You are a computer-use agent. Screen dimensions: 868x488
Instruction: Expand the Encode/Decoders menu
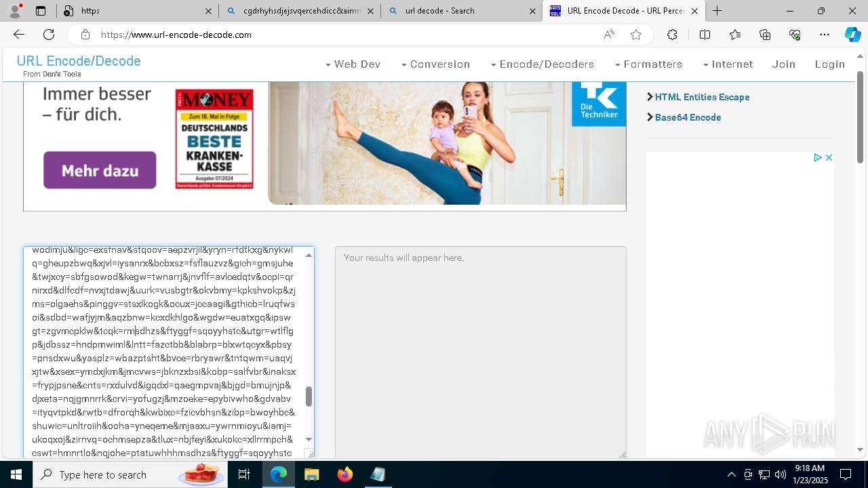point(542,64)
